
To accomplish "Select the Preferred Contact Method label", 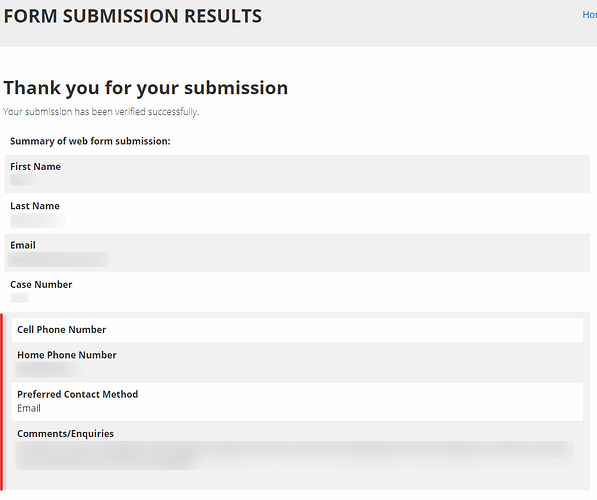I will point(78,394).
